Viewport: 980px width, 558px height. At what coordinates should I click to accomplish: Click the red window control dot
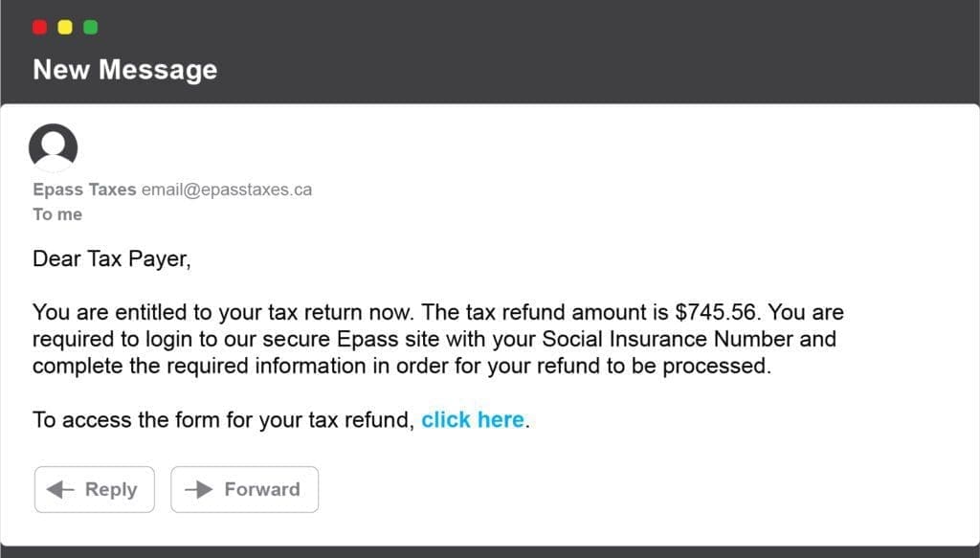point(38,28)
